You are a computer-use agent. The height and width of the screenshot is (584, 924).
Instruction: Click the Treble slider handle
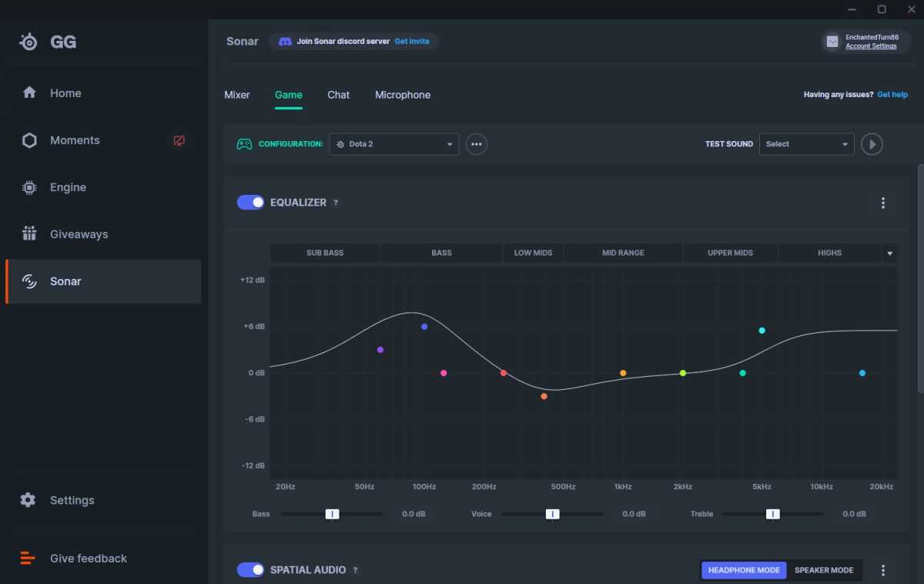[x=772, y=514]
